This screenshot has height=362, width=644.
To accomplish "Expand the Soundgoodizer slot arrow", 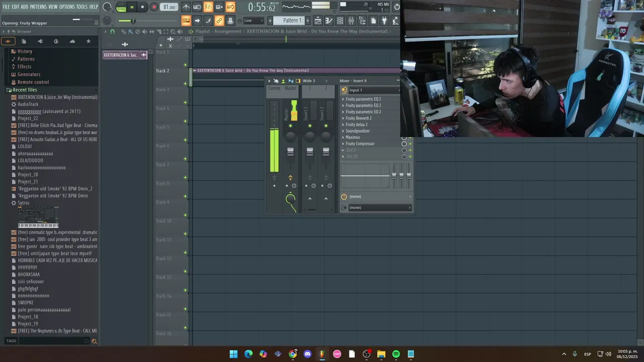I will tap(343, 131).
